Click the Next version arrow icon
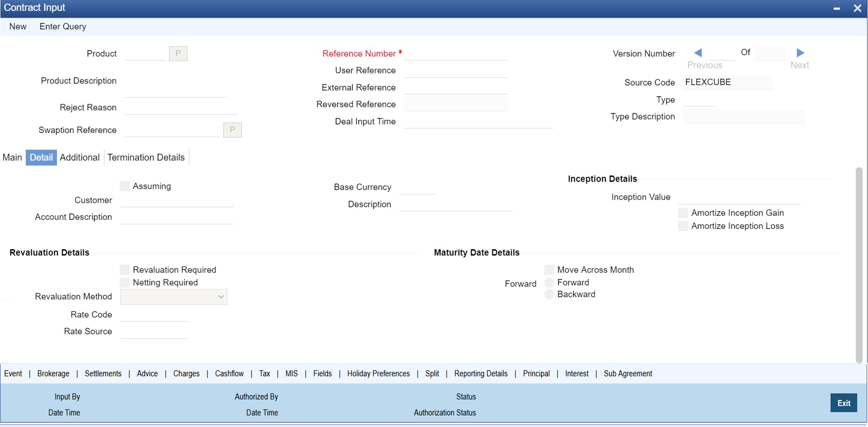Screen dimensions: 868x427 800,53
